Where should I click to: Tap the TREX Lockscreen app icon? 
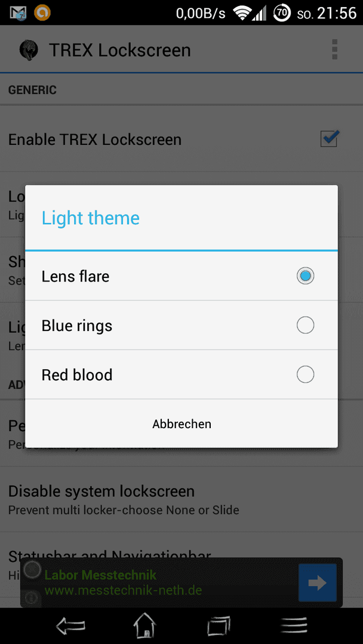click(29, 50)
